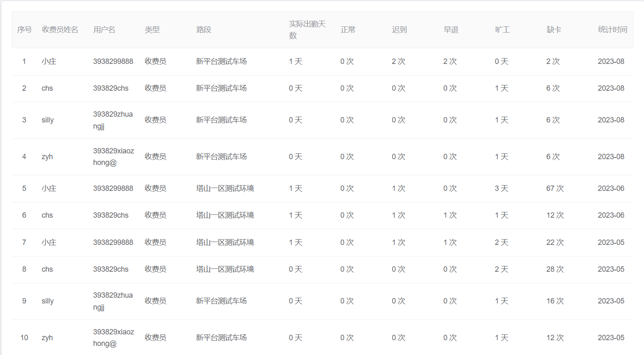Click the 早退 column header
Viewport: 644px width, 355px height.
click(451, 30)
